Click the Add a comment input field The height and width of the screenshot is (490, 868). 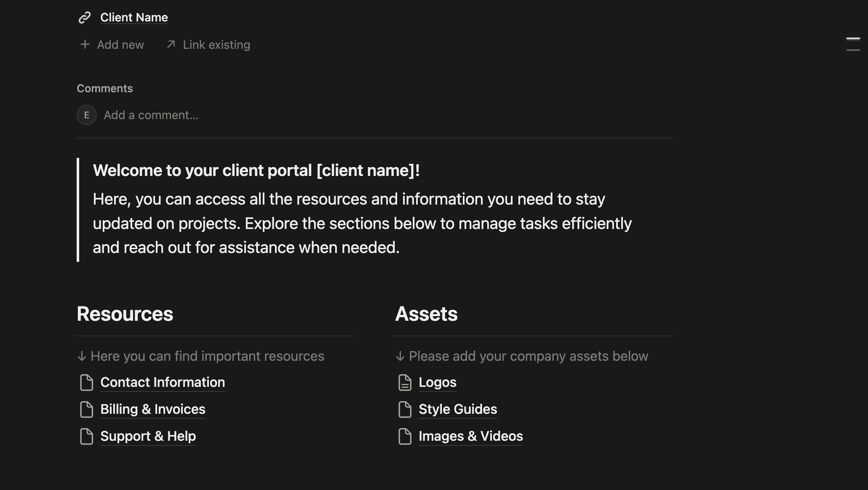[151, 115]
